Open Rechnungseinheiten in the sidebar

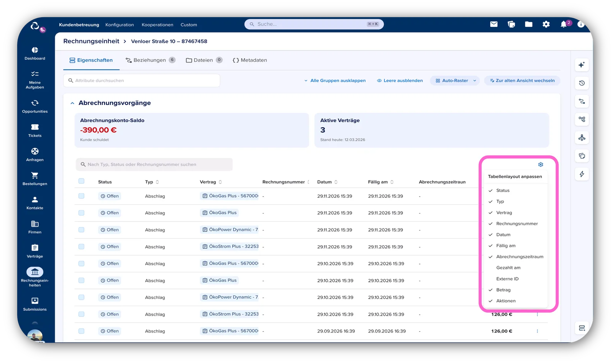pyautogui.click(x=35, y=277)
